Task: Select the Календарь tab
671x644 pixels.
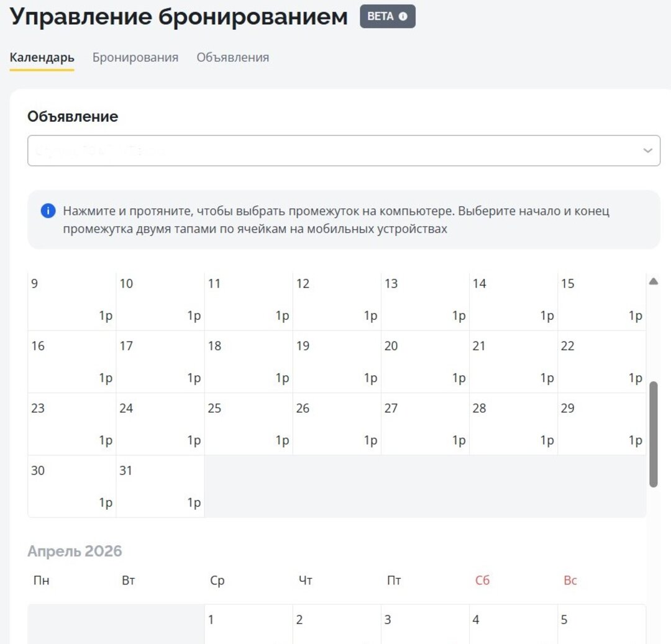Action: pyautogui.click(x=42, y=58)
